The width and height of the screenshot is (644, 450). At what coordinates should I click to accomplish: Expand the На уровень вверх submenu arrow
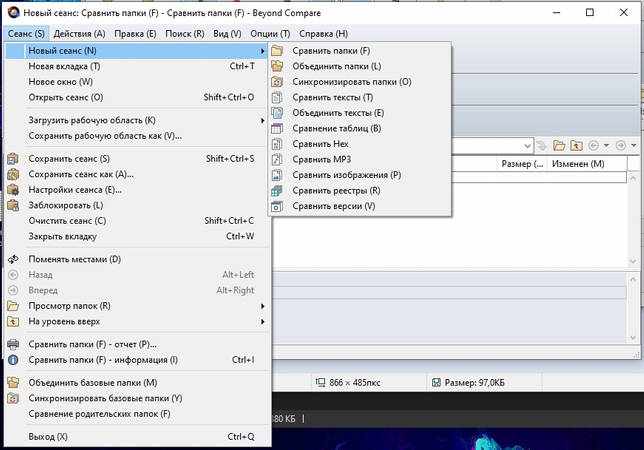(x=262, y=321)
